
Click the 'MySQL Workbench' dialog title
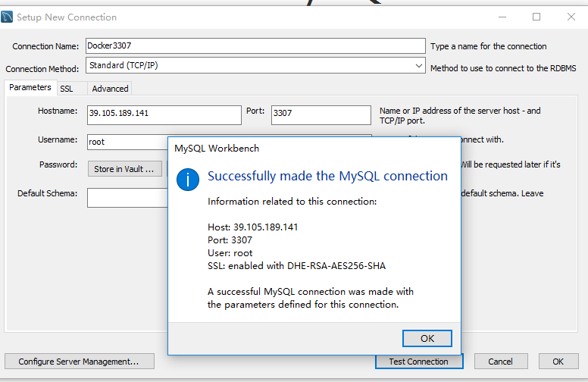click(x=217, y=149)
